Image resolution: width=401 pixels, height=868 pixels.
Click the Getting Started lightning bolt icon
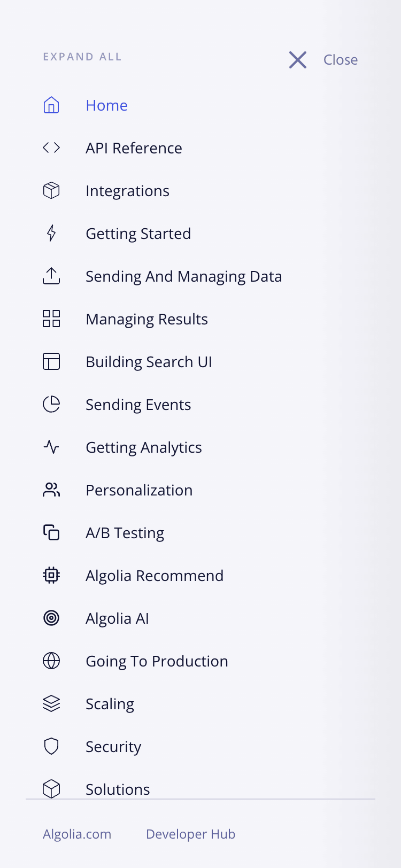(x=51, y=234)
